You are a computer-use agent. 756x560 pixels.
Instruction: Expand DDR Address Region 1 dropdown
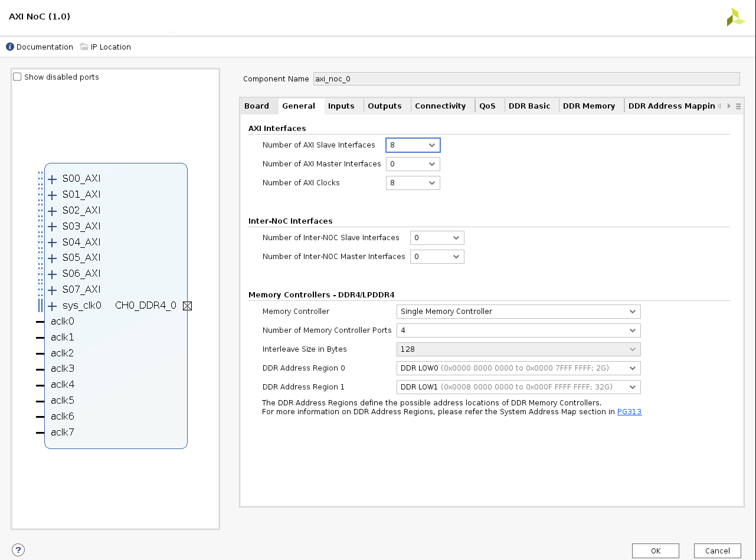tap(518, 387)
